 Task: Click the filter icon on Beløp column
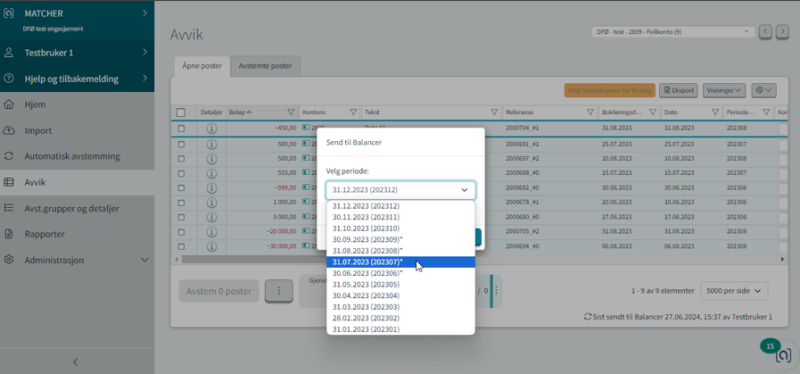[x=291, y=112]
